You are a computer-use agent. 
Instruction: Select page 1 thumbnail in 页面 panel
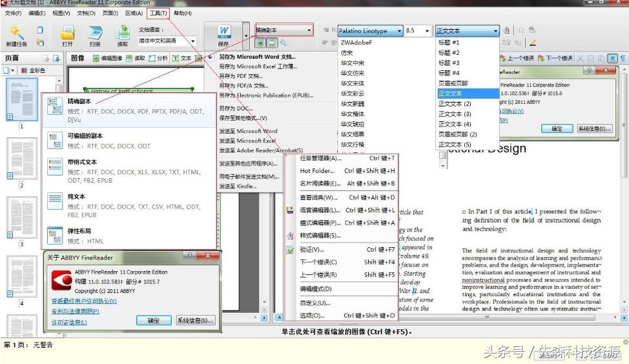tap(22, 99)
